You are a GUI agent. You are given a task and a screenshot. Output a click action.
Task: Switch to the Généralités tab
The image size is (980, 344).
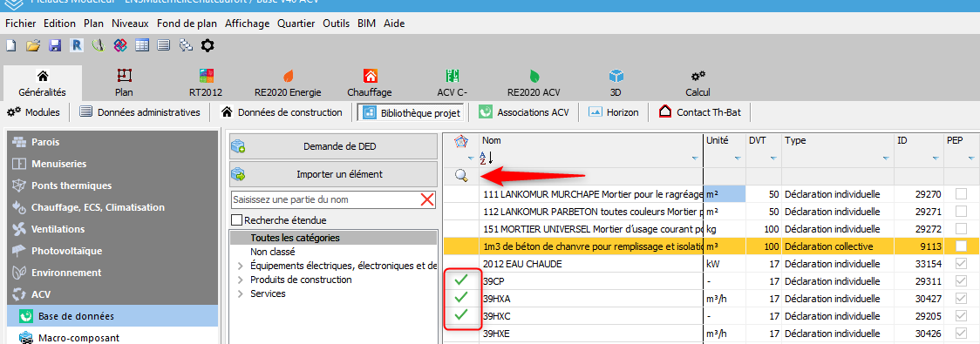pos(43,83)
